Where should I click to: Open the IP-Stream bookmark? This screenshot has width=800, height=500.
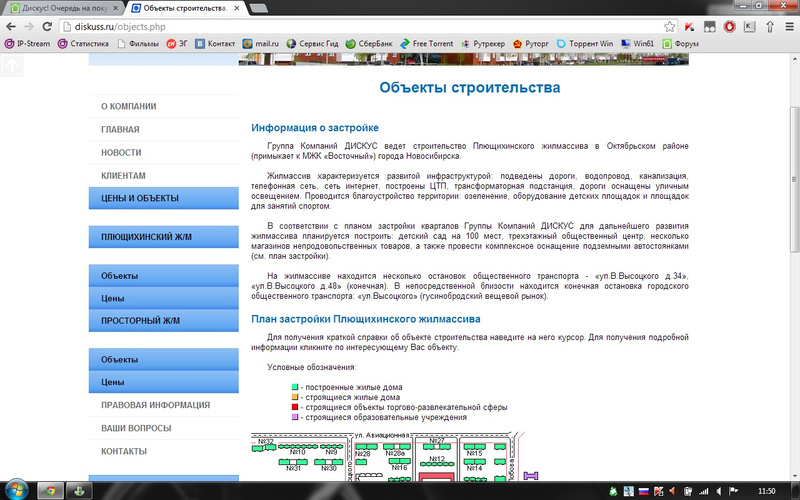(x=28, y=44)
